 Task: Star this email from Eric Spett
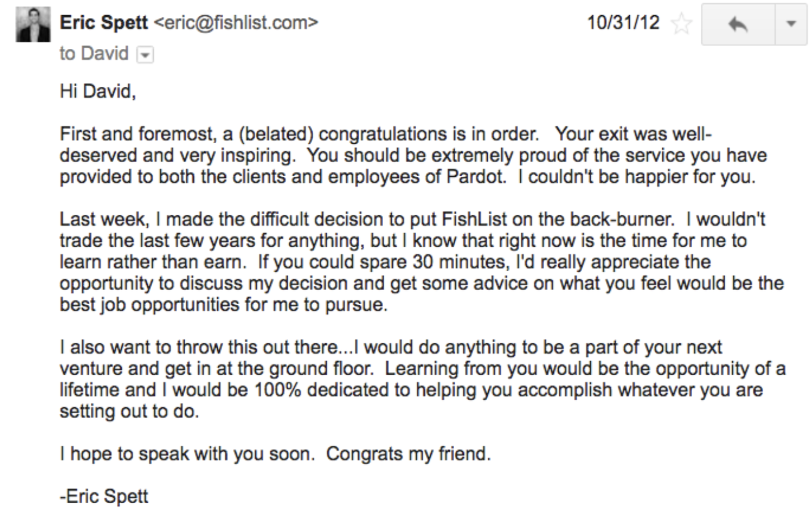681,24
